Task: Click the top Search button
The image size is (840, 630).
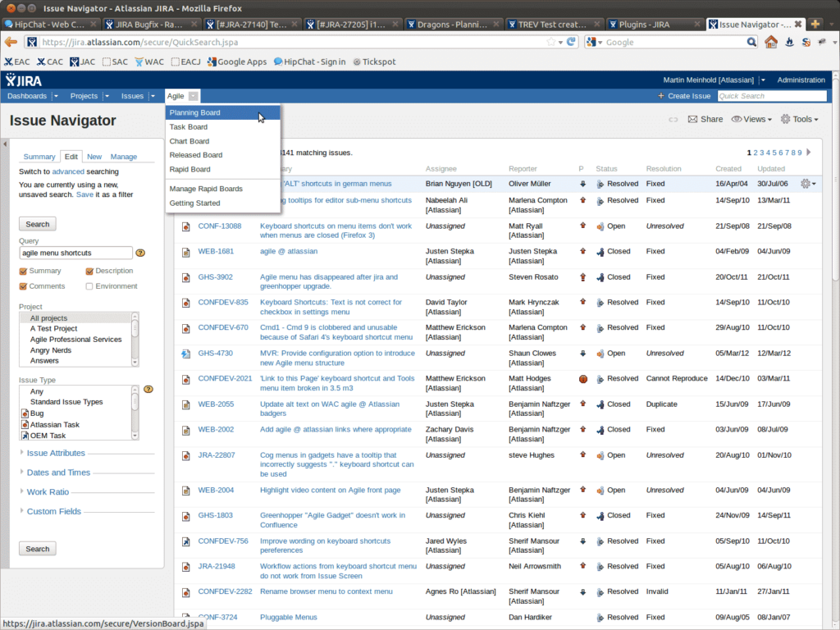Action: pos(38,224)
